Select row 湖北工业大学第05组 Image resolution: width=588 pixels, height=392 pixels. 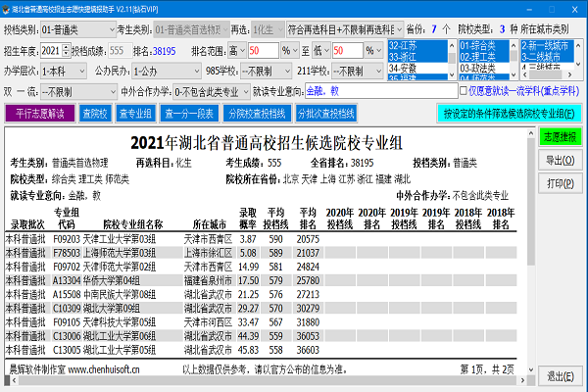point(261,350)
